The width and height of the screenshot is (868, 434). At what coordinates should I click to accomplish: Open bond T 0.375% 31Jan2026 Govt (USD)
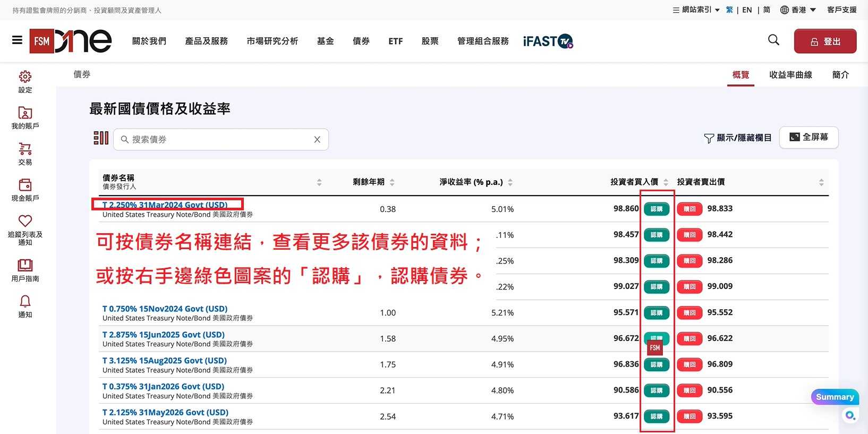point(164,387)
